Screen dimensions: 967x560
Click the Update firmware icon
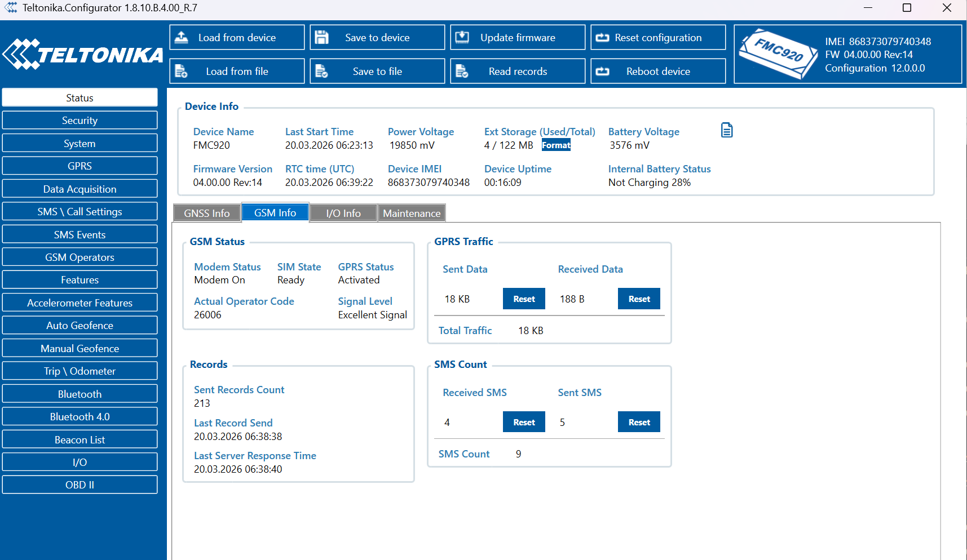coord(462,38)
